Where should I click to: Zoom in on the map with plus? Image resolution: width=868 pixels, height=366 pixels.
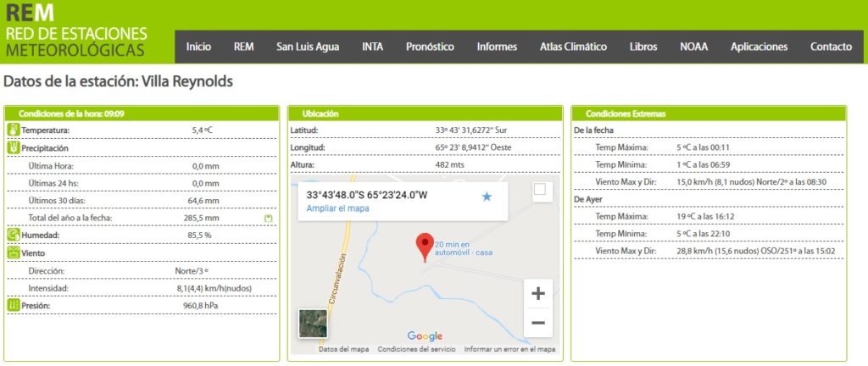[x=537, y=294]
